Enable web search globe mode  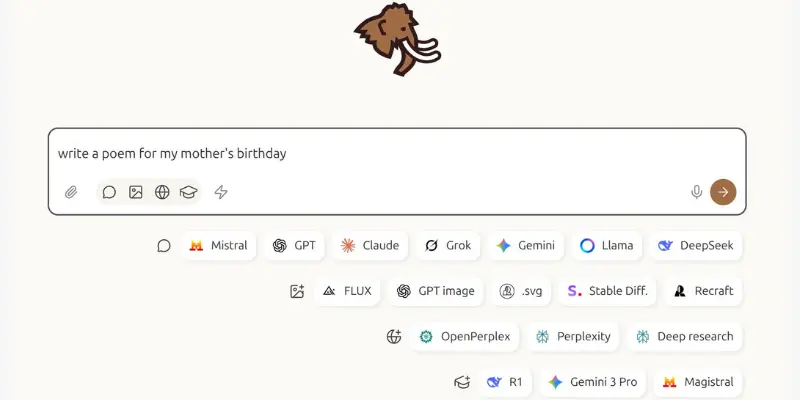(162, 192)
